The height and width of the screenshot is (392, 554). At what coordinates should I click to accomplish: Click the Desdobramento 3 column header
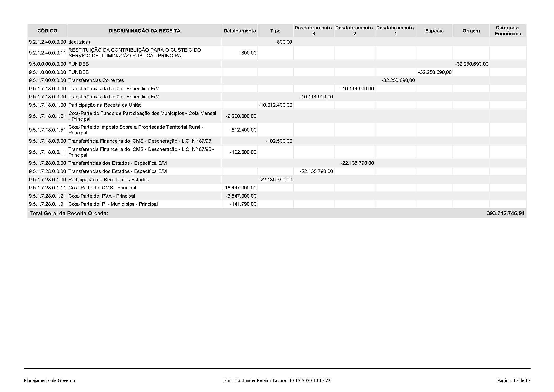pos(313,31)
